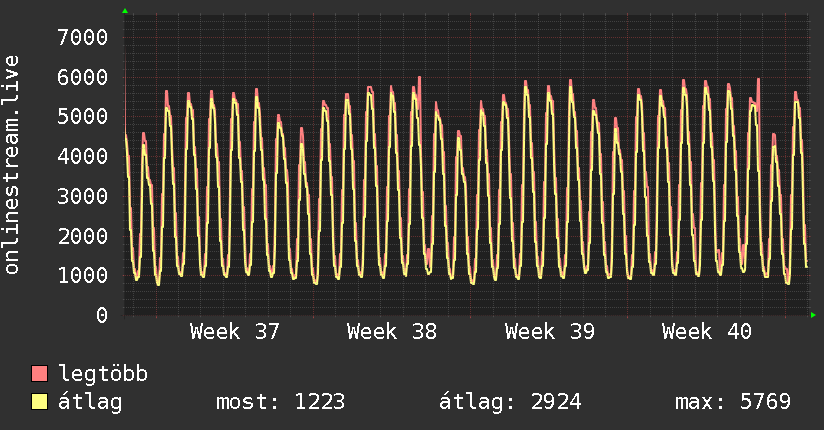
Task: Click the 2000 y-axis label
Action: [x=83, y=236]
